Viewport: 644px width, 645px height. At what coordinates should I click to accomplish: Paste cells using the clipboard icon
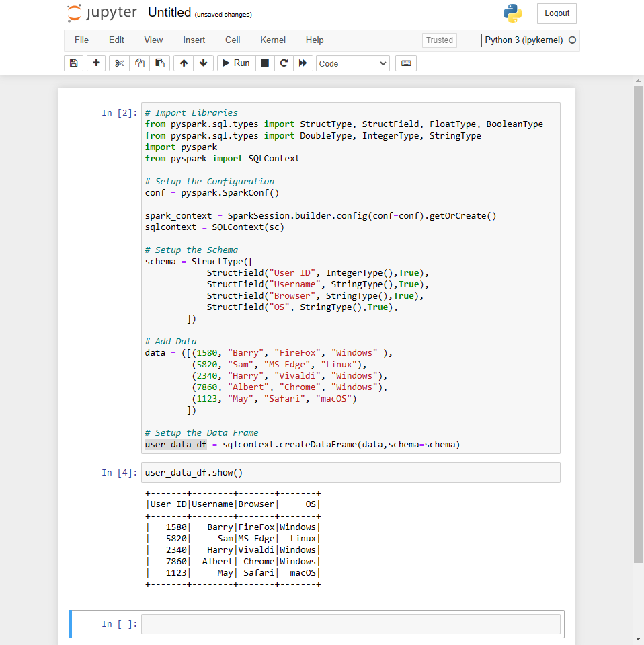tap(161, 63)
